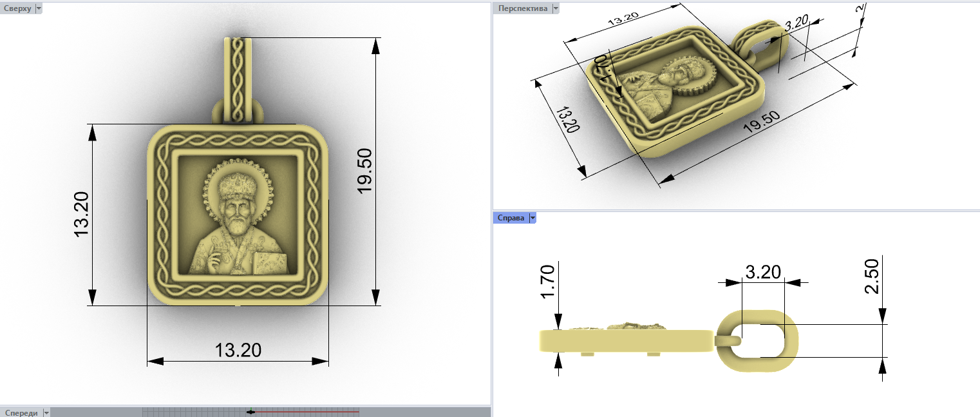This screenshot has height=417, width=980.
Task: Click the Сверху viewport title
Action: tap(17, 8)
